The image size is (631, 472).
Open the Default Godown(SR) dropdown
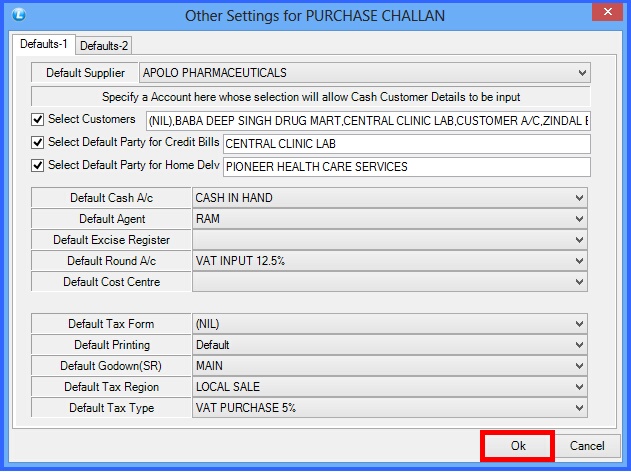(390, 366)
